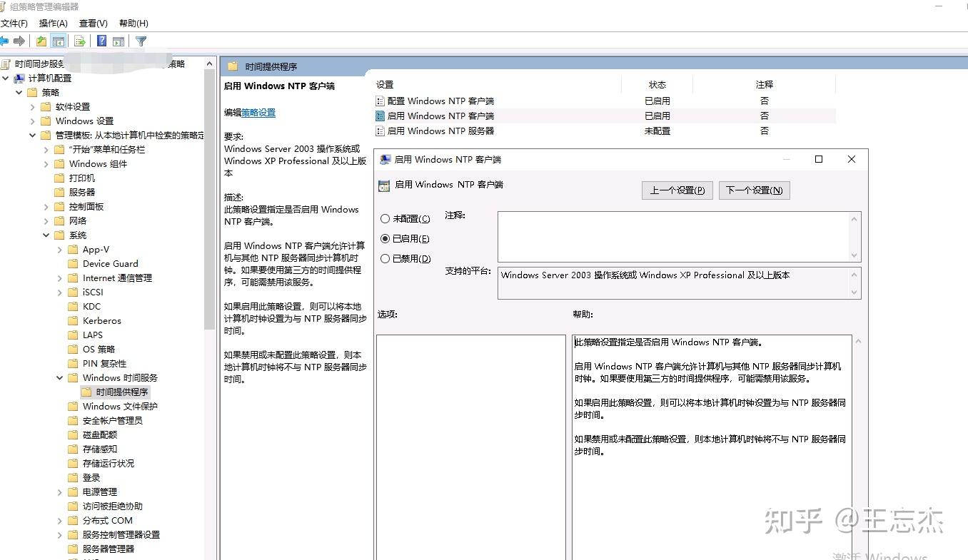Image resolution: width=968 pixels, height=560 pixels.
Task: Collapse the 策略 tree node
Action: click(x=19, y=93)
